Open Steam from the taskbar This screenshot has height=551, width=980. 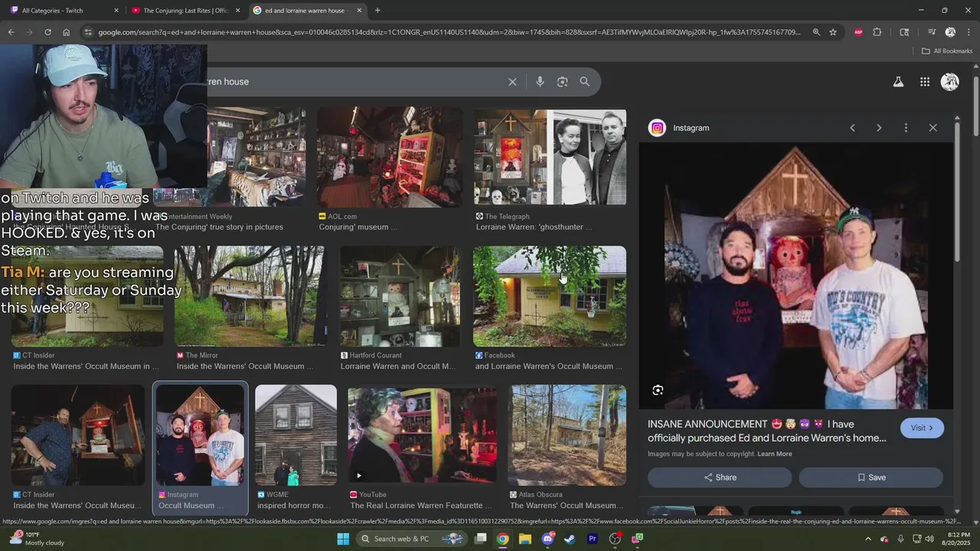[x=570, y=539]
